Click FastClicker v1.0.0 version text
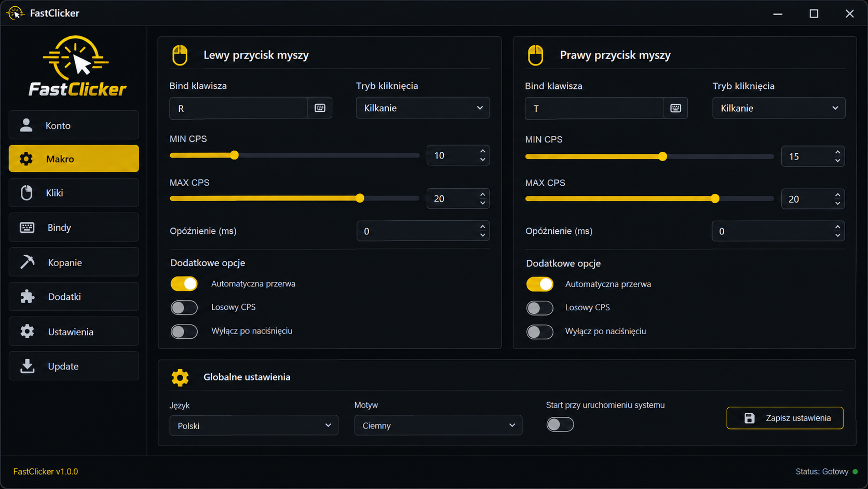Screen dimensions: 868x489 (x=46, y=471)
